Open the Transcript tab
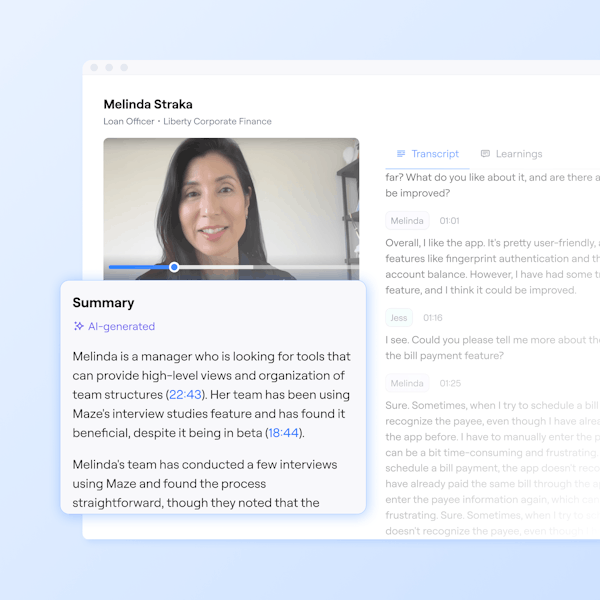The height and width of the screenshot is (600, 600). pos(427,154)
